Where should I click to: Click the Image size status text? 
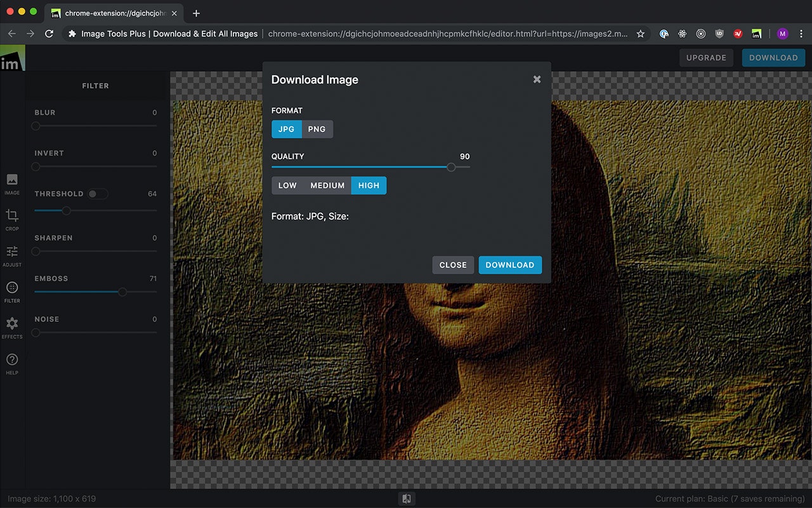tap(52, 498)
